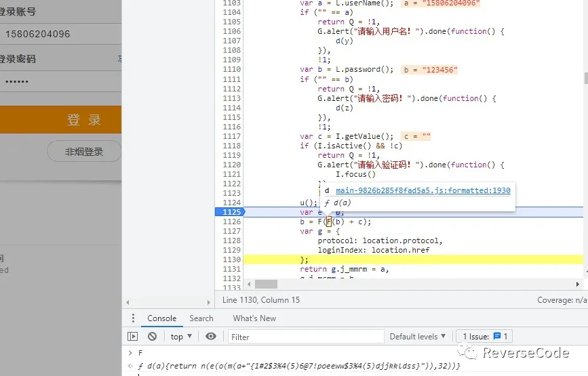The image size is (588, 376).
Task: Click the 登录密码 label
Action: [x=18, y=59]
